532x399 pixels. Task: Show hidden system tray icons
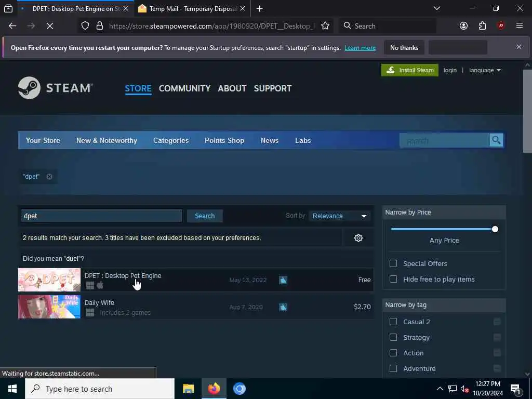(x=440, y=389)
